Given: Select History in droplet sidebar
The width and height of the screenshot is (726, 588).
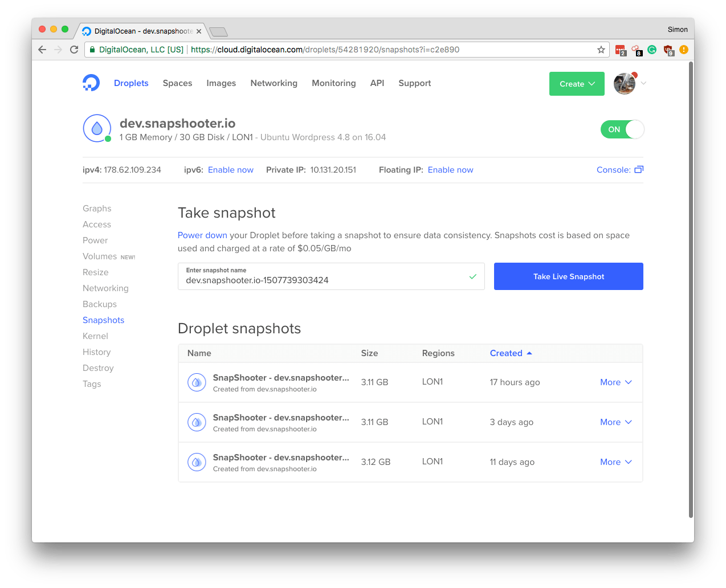Looking at the screenshot, I should coord(97,352).
